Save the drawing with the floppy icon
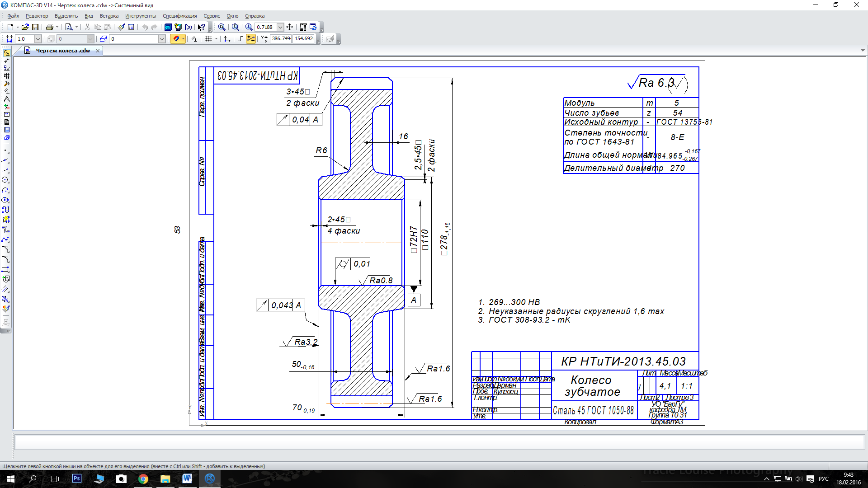 click(x=35, y=27)
